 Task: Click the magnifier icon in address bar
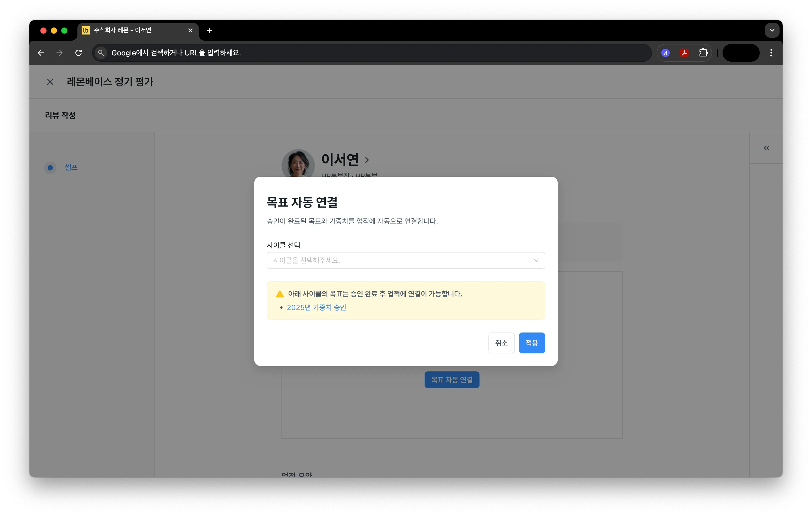pos(101,53)
